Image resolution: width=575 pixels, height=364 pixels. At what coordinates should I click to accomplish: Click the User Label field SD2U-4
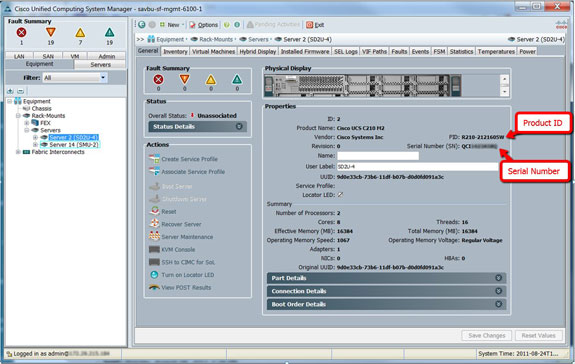[418, 166]
